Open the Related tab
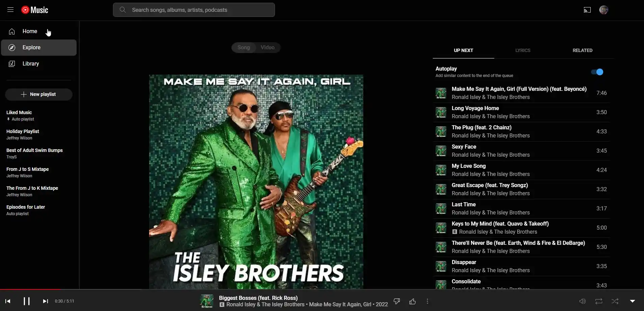Image resolution: width=644 pixels, height=311 pixels. click(582, 50)
